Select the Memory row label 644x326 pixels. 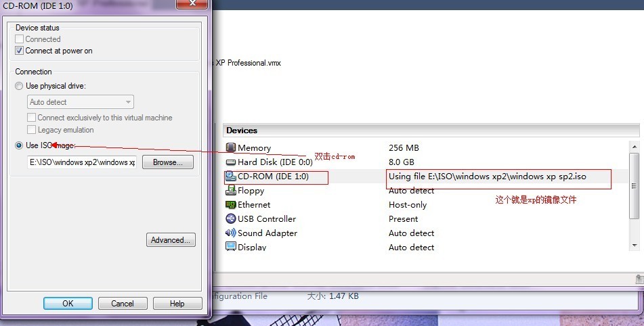click(254, 148)
